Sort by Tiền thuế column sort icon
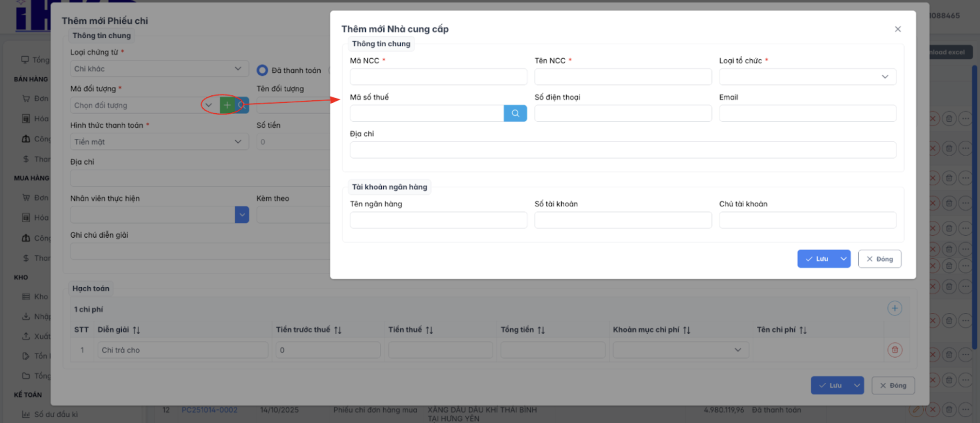This screenshot has width=980, height=423. (429, 330)
